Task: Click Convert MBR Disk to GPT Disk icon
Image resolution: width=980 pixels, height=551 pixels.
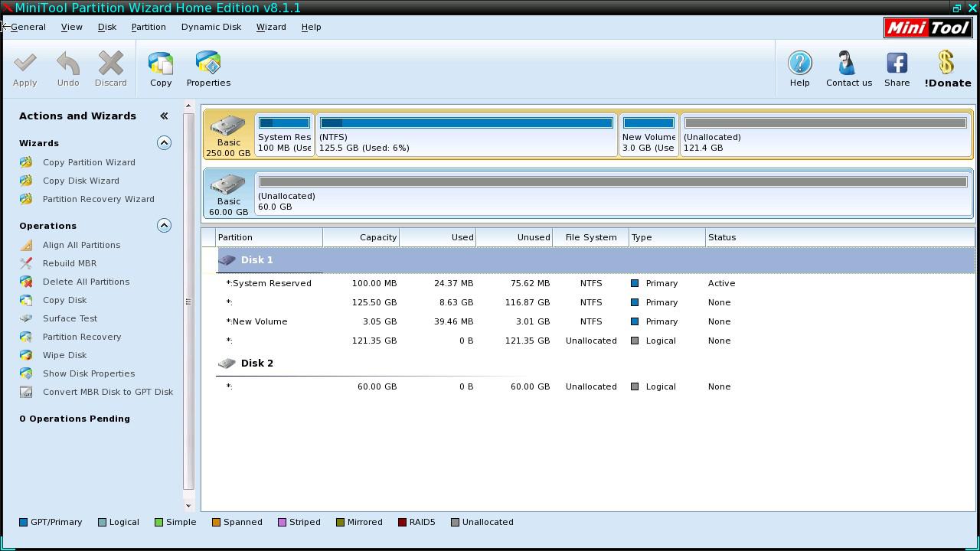Action: [26, 392]
